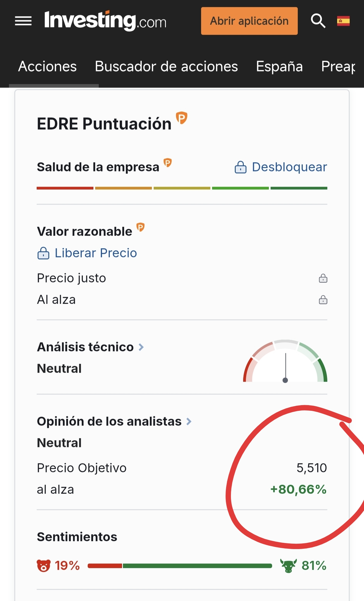This screenshot has width=364, height=601.
Task: Select the Acciones tab
Action: (47, 66)
